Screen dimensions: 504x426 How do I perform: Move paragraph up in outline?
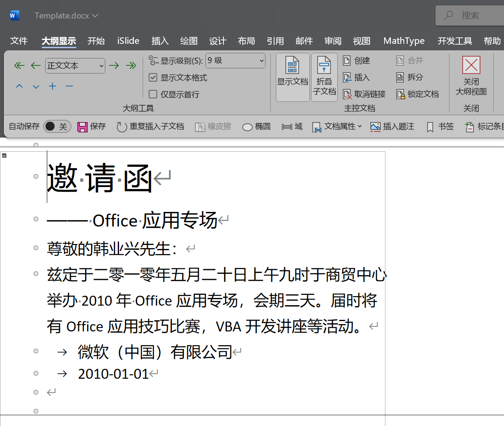point(19,86)
